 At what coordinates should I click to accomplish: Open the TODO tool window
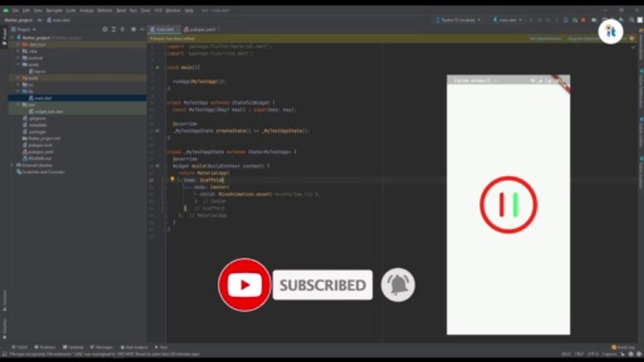(20, 347)
